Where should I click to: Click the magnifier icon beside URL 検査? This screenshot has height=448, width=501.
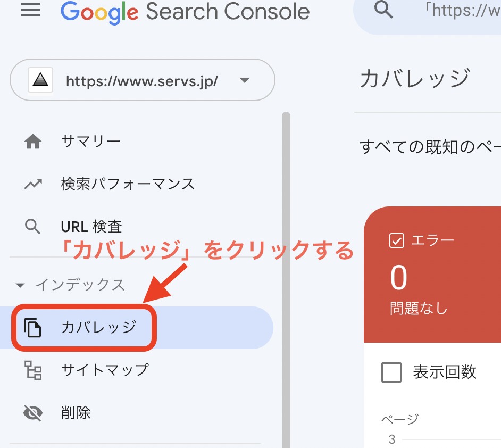coord(32,227)
